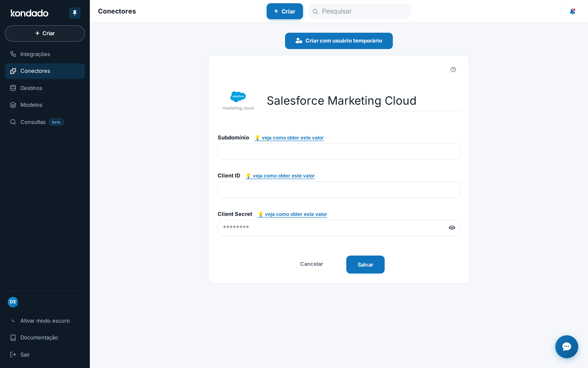Click the Modelos layers icon
The width and height of the screenshot is (588, 368).
tap(13, 105)
